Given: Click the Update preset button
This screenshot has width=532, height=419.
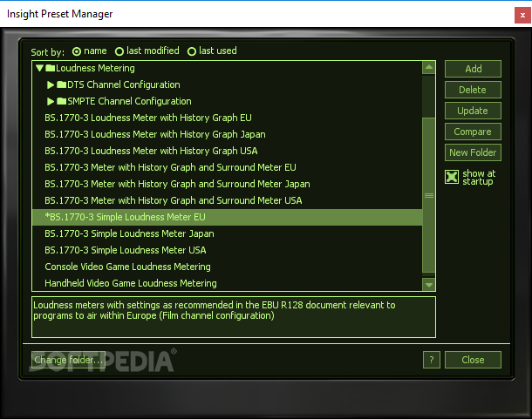Looking at the screenshot, I should click(473, 111).
